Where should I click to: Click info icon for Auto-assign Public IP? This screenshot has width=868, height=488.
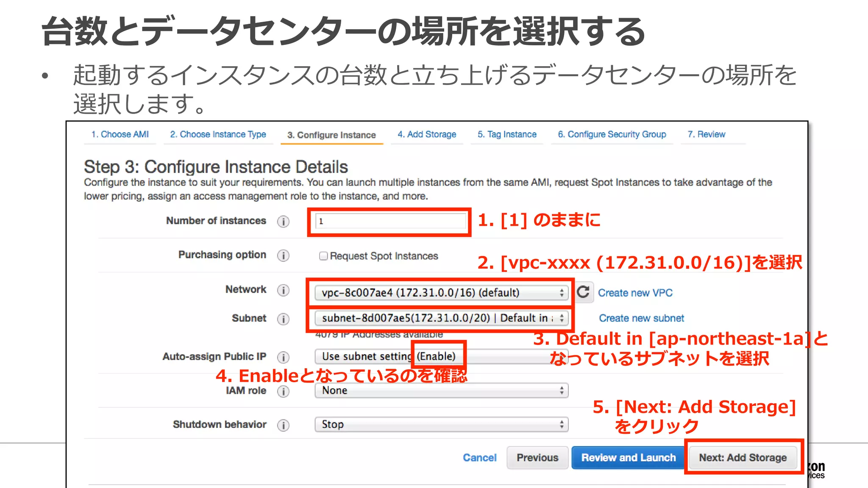[x=283, y=357]
